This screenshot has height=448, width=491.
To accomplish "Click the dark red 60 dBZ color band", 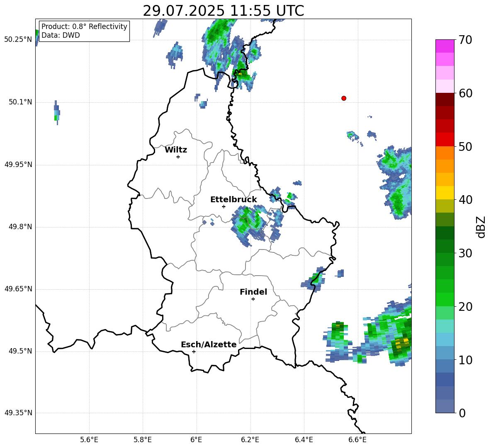I will click(445, 99).
